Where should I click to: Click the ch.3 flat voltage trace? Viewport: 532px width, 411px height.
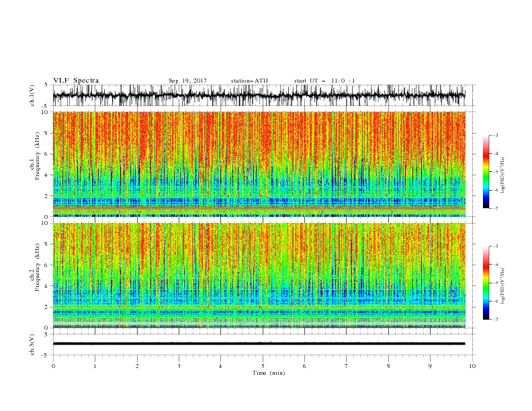coord(259,344)
